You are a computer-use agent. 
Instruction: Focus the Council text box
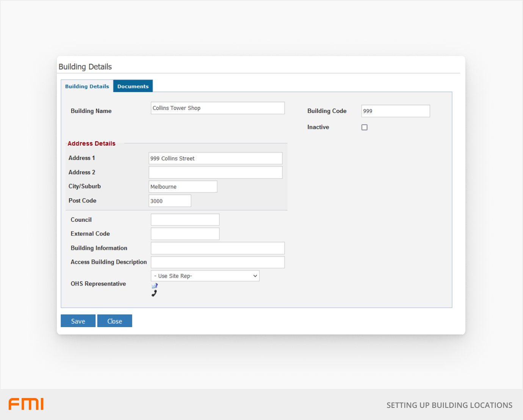point(185,220)
